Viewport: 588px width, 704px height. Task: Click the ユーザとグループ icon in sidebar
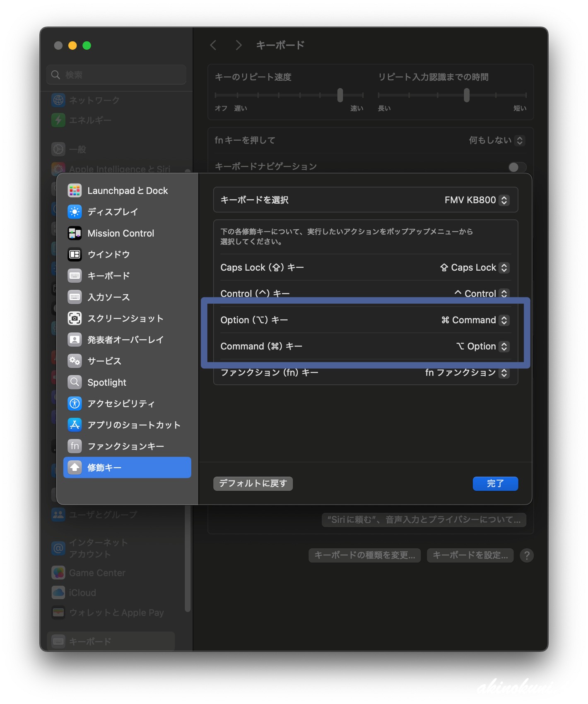[58, 514]
